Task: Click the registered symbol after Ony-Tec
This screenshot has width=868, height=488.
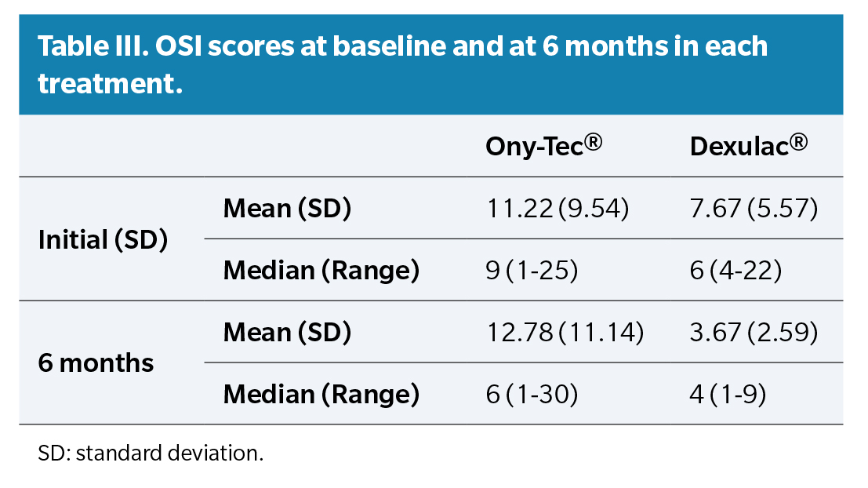Action: (x=594, y=144)
